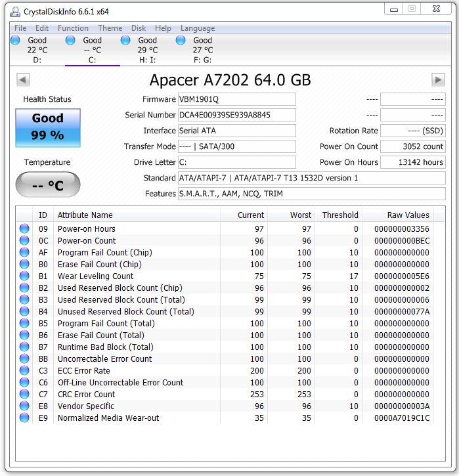The height and width of the screenshot is (476, 459).
Task: Open the Edit menu
Action: click(42, 28)
